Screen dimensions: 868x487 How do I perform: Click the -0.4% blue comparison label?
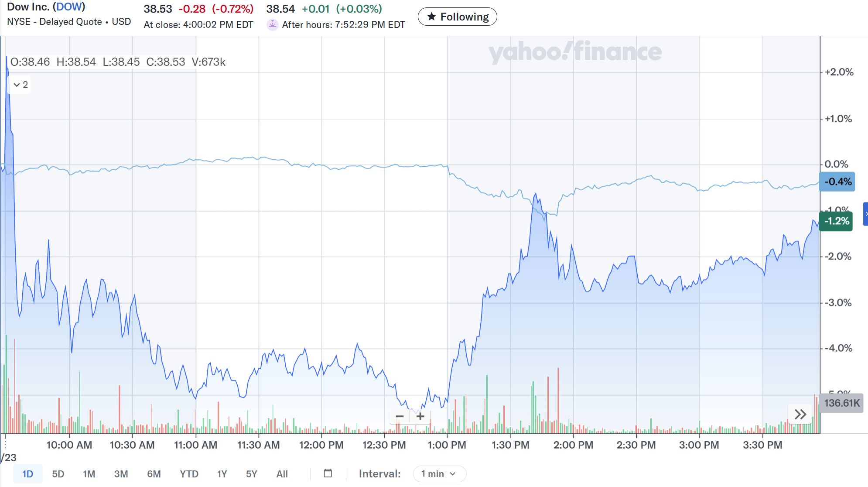pos(837,182)
